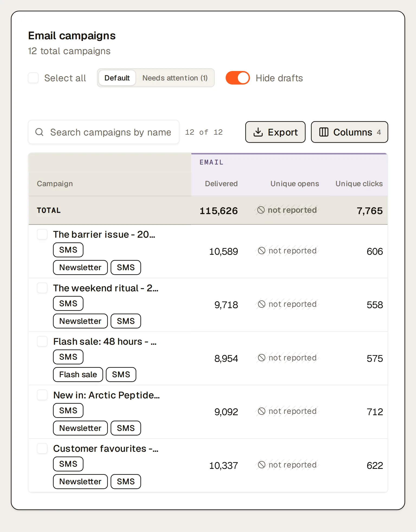This screenshot has height=532, width=416.
Task: Click the not-reported icon for Arctic Peptide row
Action: [x=262, y=411]
